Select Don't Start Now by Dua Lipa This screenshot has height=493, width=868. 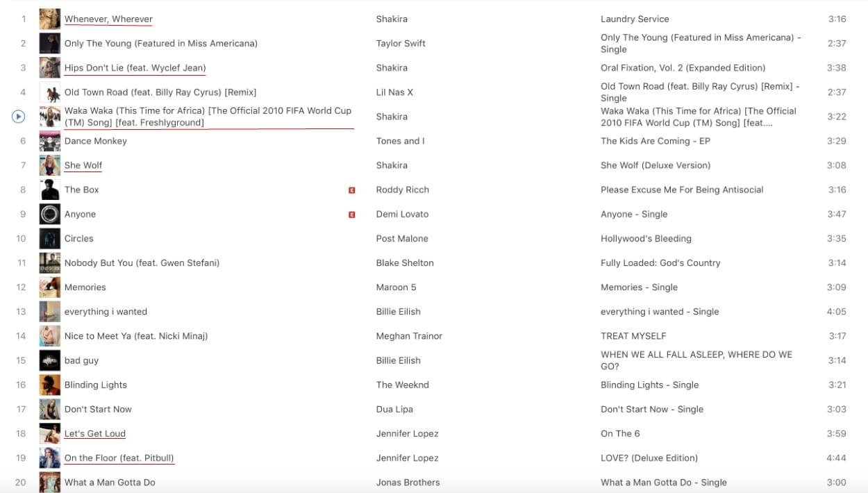[98, 409]
